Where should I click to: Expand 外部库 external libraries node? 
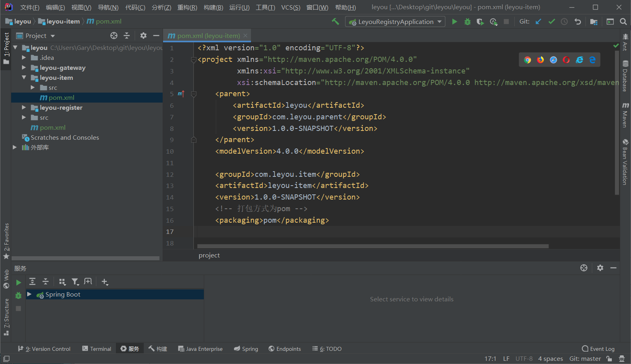15,147
